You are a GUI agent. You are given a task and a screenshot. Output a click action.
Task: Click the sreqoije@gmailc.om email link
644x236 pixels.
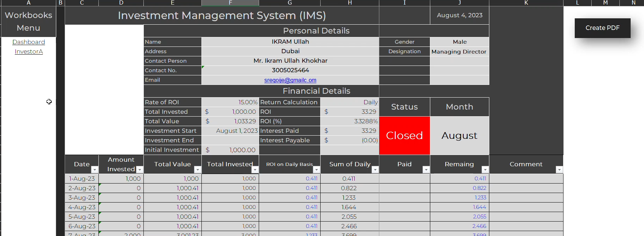pos(290,80)
